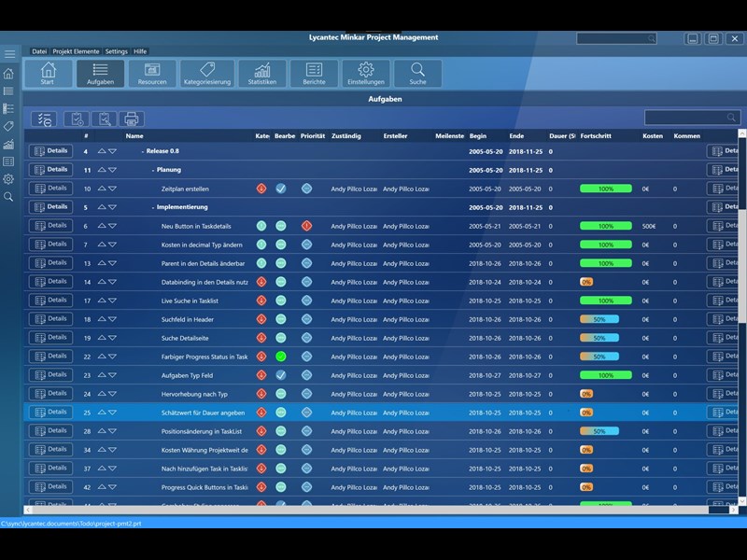Click the statistics chart icon in left sidebar
This screenshot has width=747, height=560.
click(x=8, y=144)
